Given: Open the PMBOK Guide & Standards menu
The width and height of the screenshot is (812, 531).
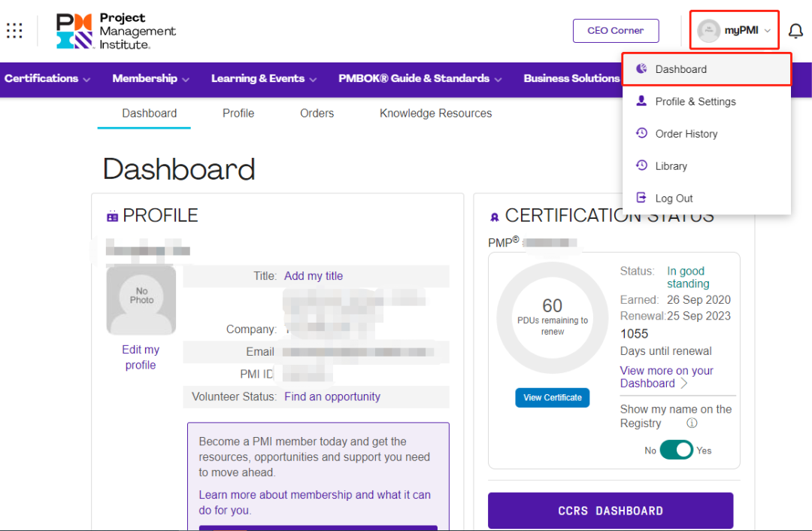Looking at the screenshot, I should click(420, 78).
